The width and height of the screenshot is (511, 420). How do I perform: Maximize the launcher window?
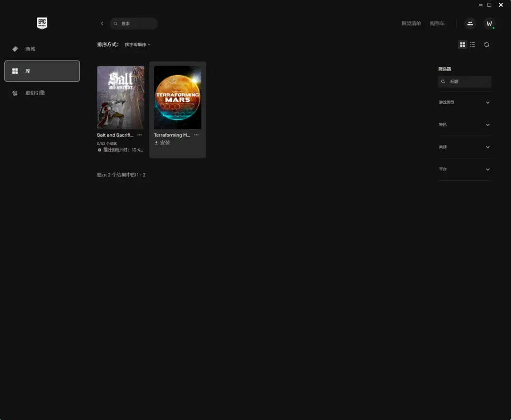coord(489,5)
